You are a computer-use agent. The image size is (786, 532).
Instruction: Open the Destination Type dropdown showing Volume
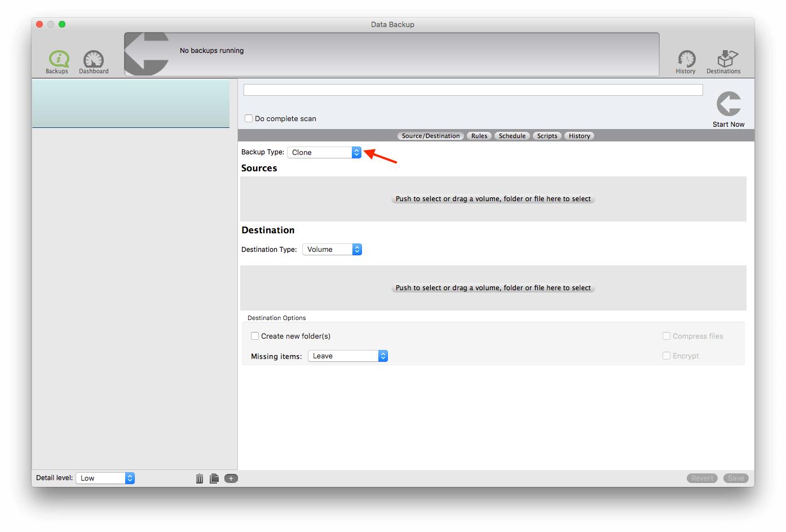tap(332, 249)
